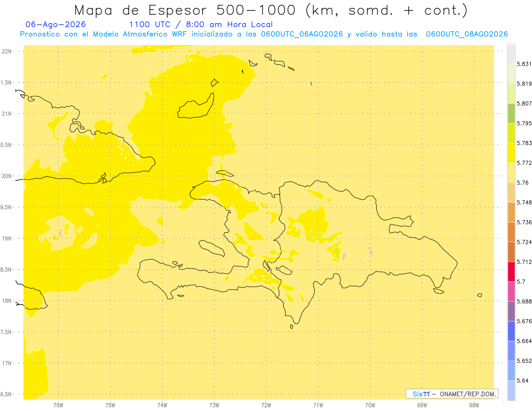The height and width of the screenshot is (411, 532).
Task: Click the colorbar value '5.736'
Action: pyautogui.click(x=524, y=222)
